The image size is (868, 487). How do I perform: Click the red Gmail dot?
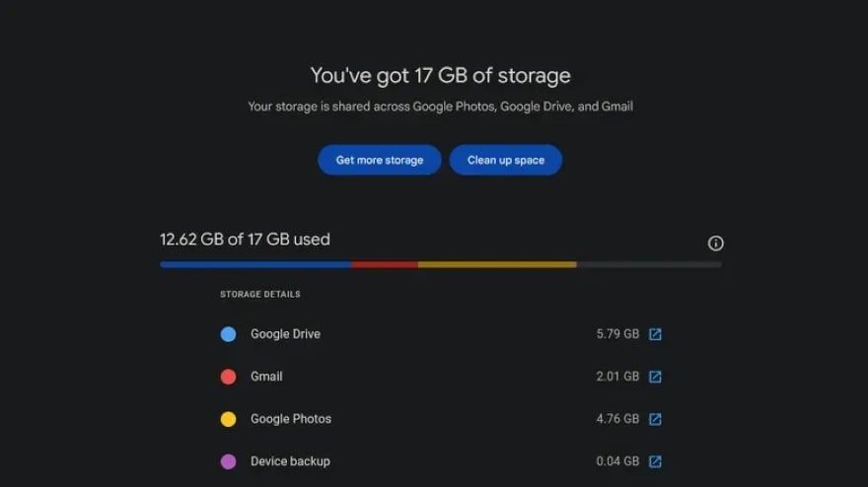(x=228, y=377)
